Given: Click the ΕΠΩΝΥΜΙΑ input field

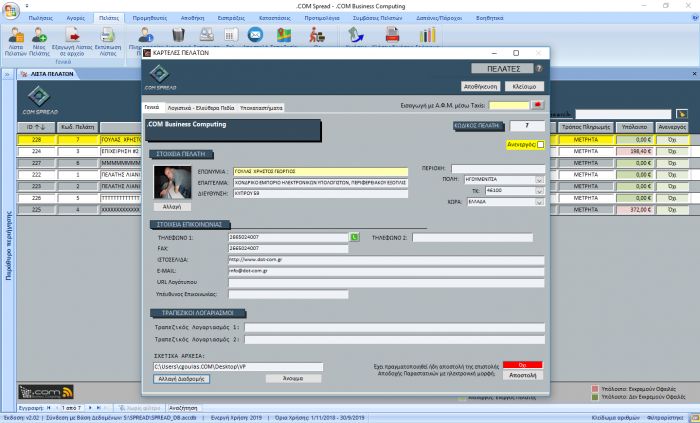Looking at the screenshot, I should pos(321,171).
